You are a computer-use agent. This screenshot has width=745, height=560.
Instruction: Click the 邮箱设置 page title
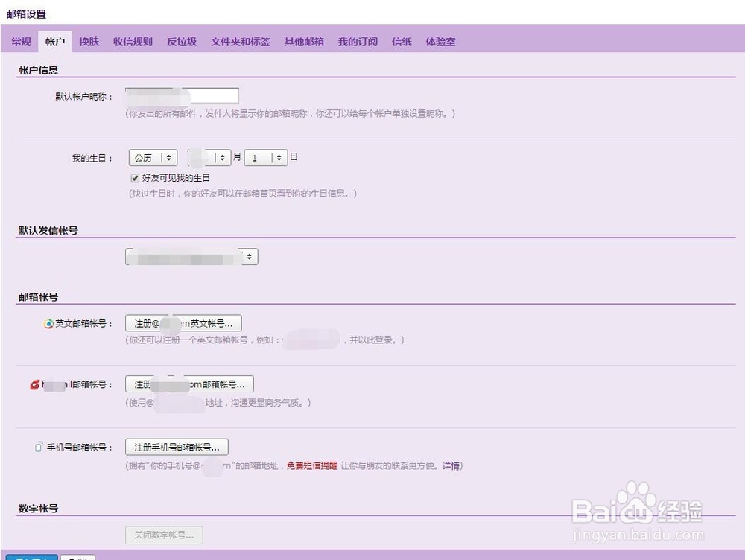tap(26, 14)
